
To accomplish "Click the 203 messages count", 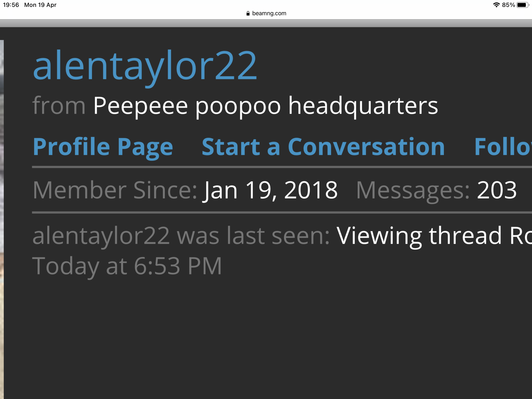I will (x=497, y=190).
